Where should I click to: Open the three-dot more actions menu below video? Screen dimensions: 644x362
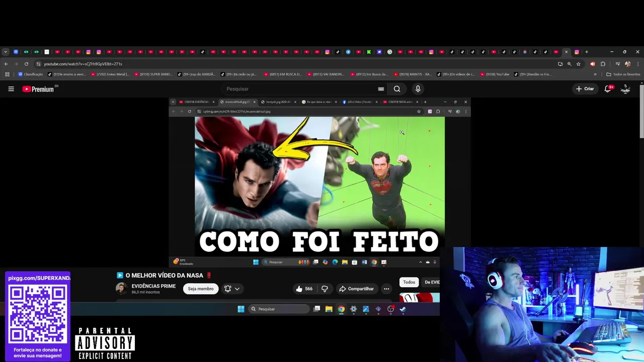386,289
